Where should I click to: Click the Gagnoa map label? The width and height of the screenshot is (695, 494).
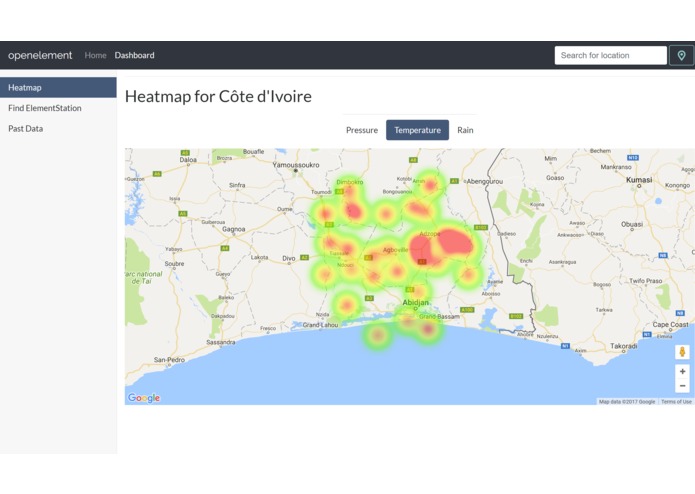(x=234, y=229)
